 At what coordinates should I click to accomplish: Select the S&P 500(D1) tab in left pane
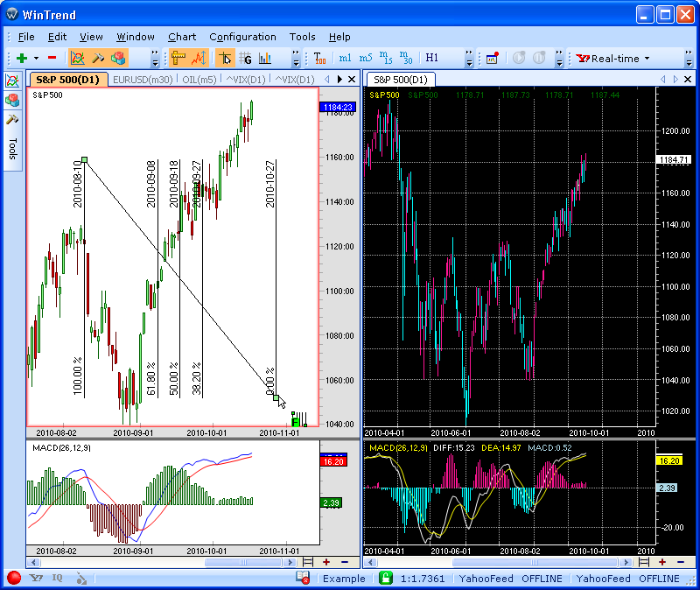tap(68, 80)
